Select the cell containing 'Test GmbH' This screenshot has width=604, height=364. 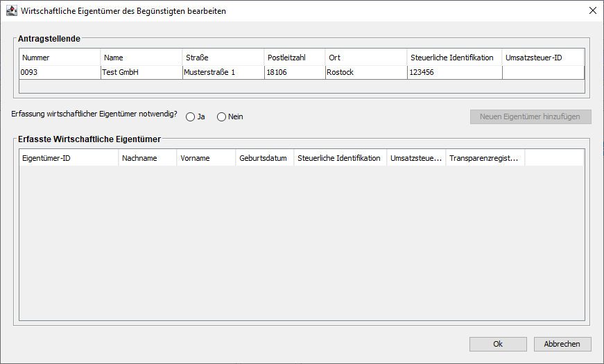click(x=141, y=72)
